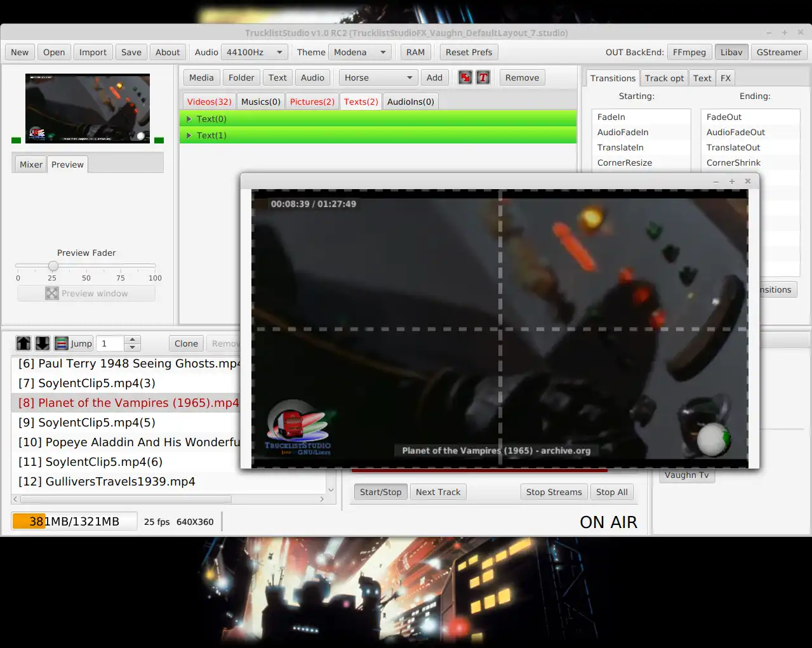Click the small preview video thumbnail
This screenshot has width=812, height=648.
pyautogui.click(x=88, y=108)
